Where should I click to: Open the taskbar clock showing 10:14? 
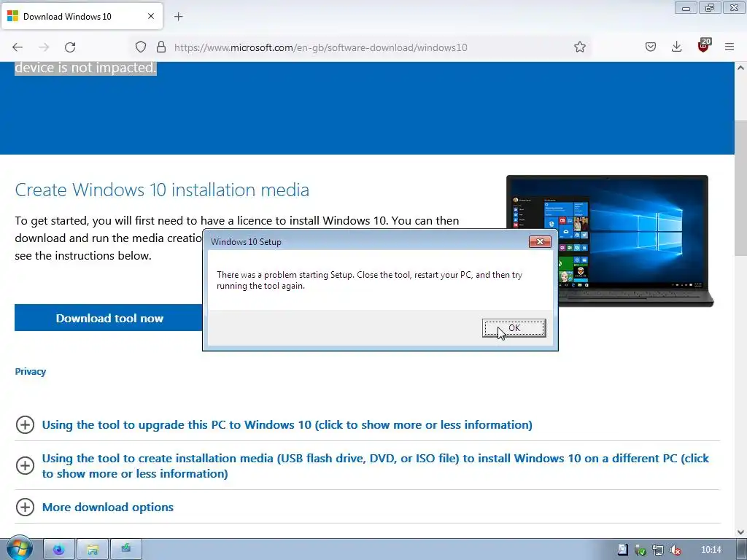711,550
